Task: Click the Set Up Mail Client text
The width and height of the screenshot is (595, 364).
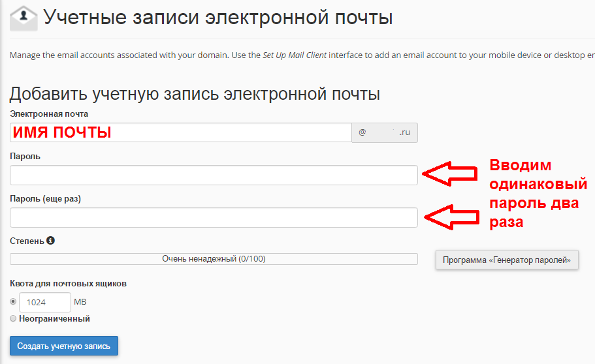Action: 295,55
